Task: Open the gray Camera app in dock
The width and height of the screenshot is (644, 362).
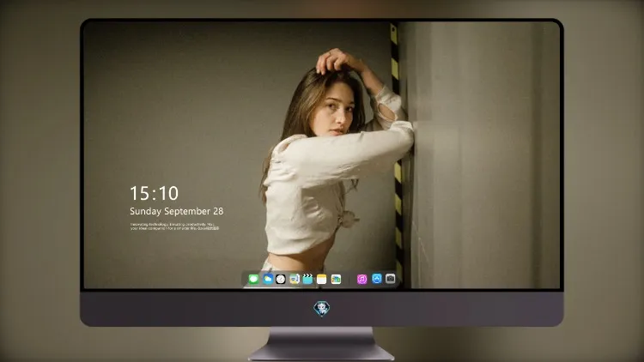Action: [390, 279]
